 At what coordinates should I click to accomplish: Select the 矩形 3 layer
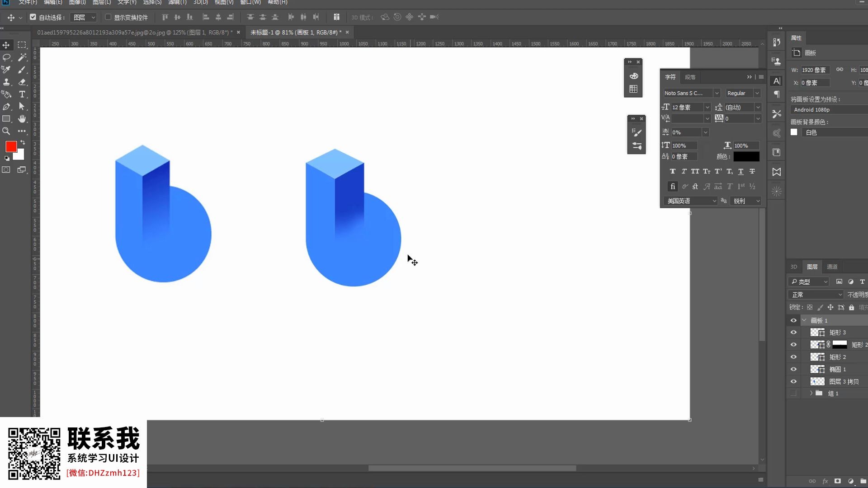click(837, 333)
